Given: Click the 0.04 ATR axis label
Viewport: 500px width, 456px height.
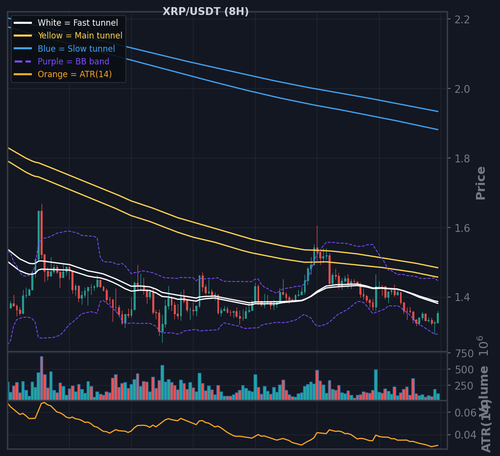Looking at the screenshot, I should (465, 435).
